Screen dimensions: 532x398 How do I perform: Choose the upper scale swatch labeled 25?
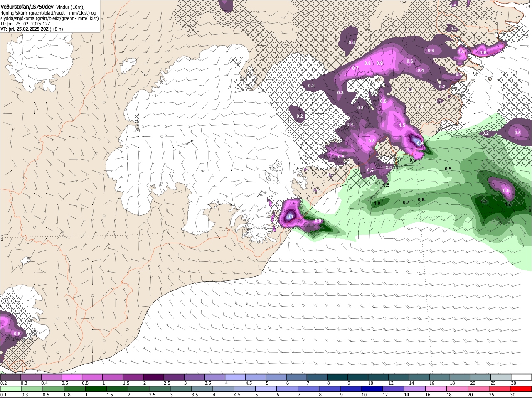501,377
